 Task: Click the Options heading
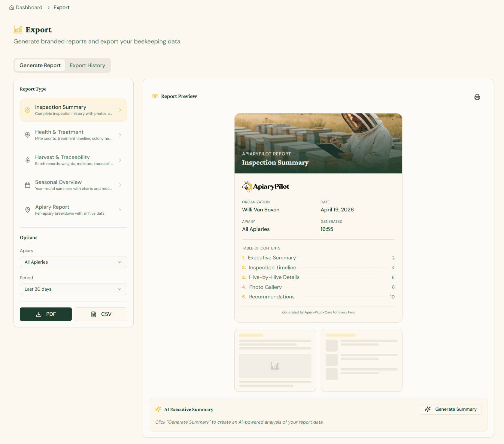(x=29, y=237)
